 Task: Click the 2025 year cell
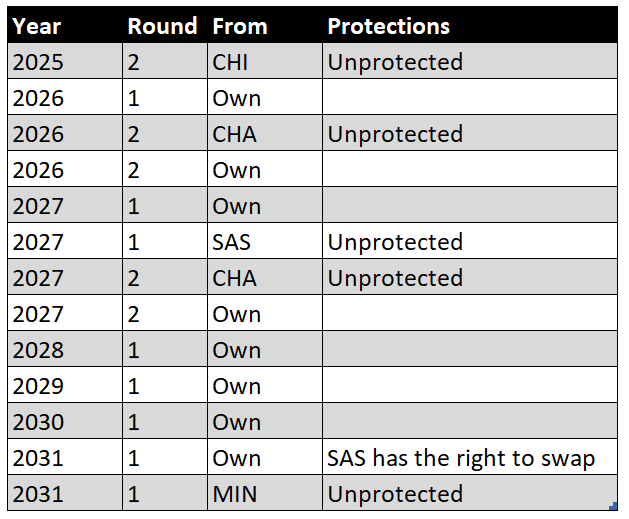click(x=38, y=62)
